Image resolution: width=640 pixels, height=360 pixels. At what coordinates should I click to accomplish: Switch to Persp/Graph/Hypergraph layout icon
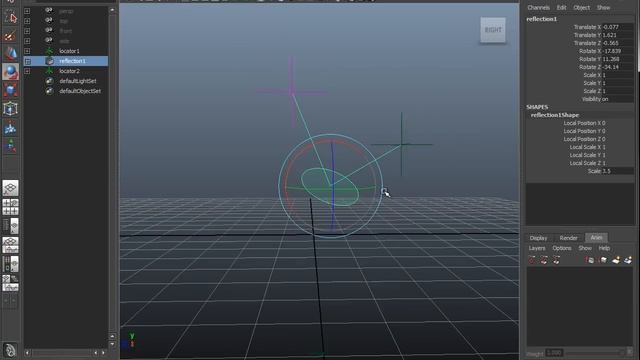pyautogui.click(x=11, y=283)
